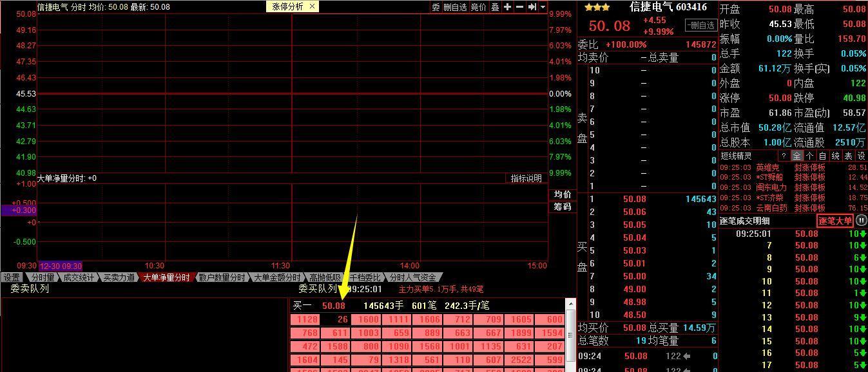Screen dimensions: 868x372
Task: Click buy level 10 price 48.50
Action: [x=635, y=315]
